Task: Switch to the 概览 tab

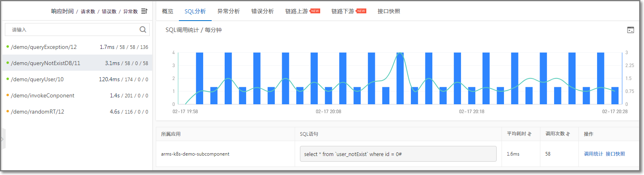Action: [168, 11]
